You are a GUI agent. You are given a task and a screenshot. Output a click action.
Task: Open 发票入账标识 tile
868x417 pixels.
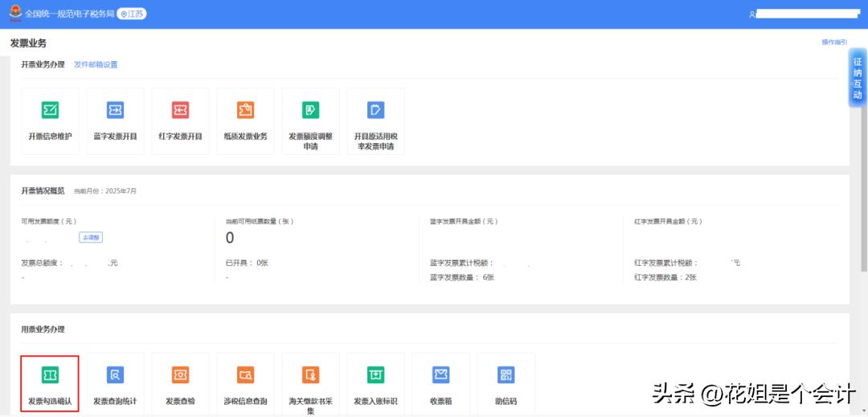[x=376, y=384]
